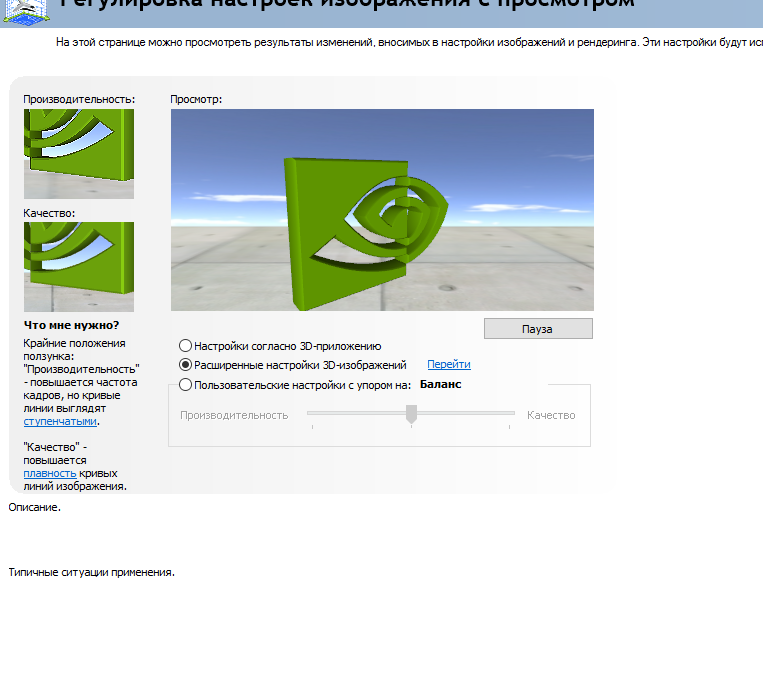
Task: Click the large 3D logo preview image
Action: [x=382, y=210]
